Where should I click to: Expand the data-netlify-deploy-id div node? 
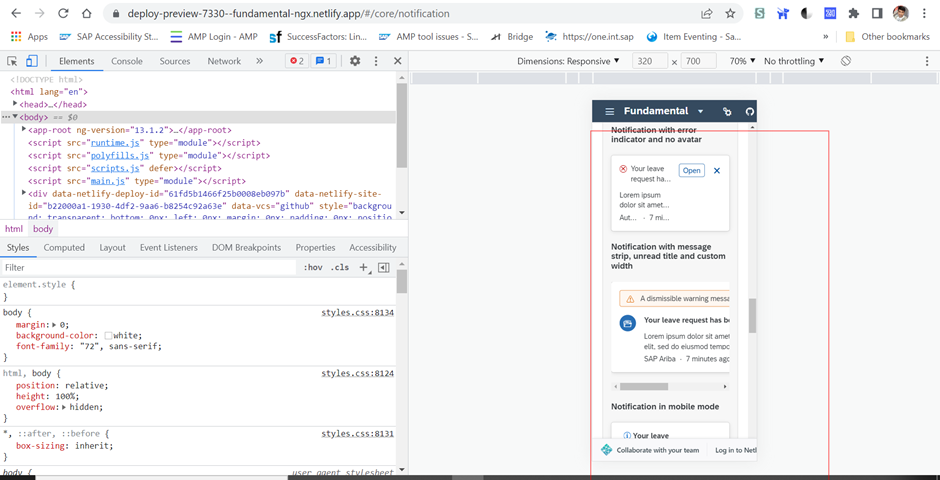(24, 192)
